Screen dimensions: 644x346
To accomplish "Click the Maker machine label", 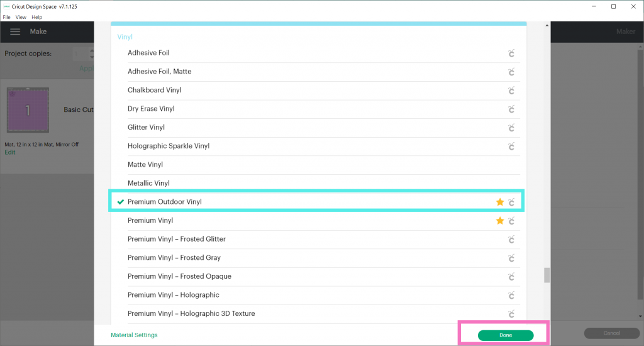I will (626, 31).
